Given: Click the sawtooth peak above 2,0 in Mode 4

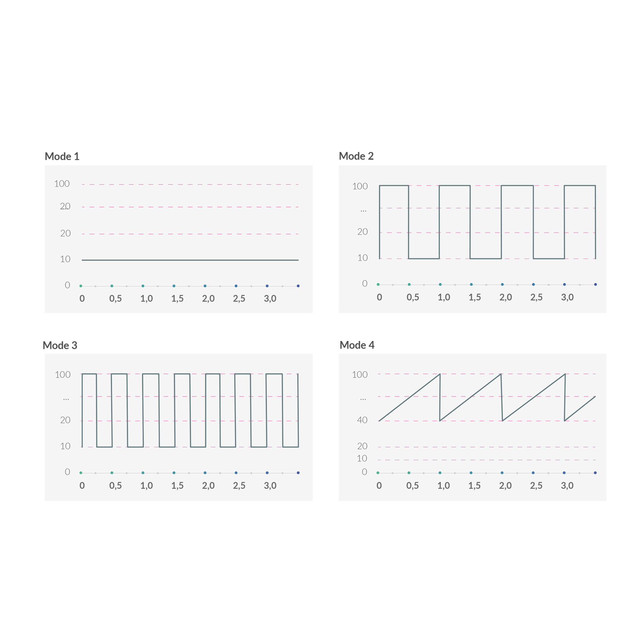Looking at the screenshot, I should pos(501,374).
